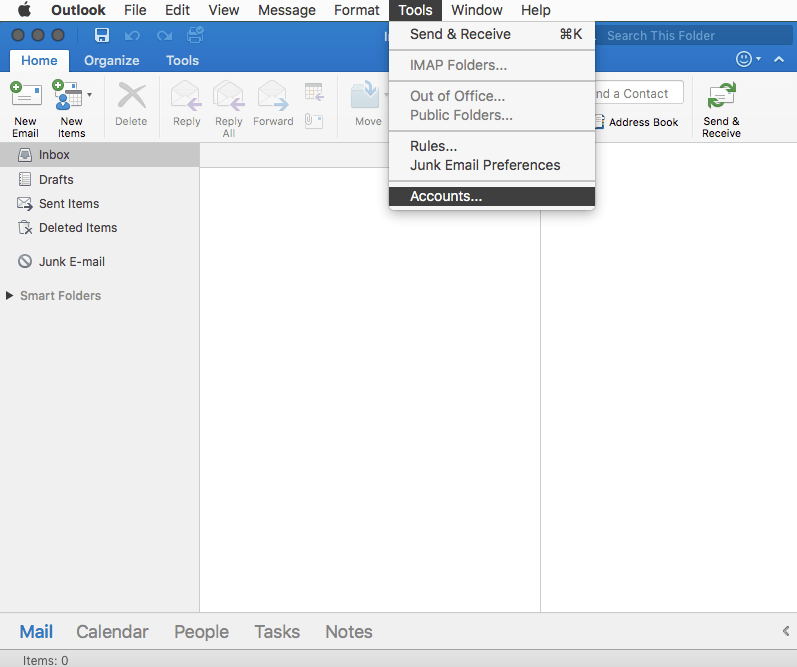Select the Sent Items folder
Viewport: 797px width, 667px height.
[100, 203]
